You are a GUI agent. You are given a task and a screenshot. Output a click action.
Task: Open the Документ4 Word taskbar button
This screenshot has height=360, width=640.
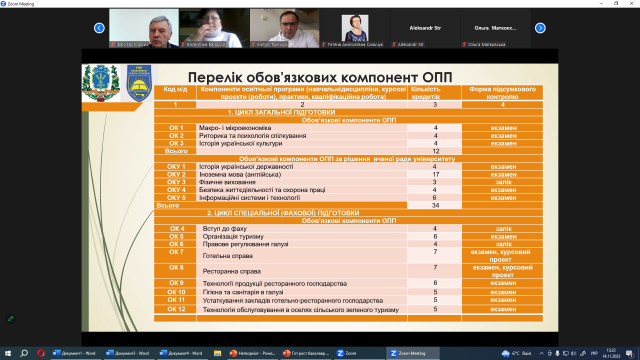(182, 353)
